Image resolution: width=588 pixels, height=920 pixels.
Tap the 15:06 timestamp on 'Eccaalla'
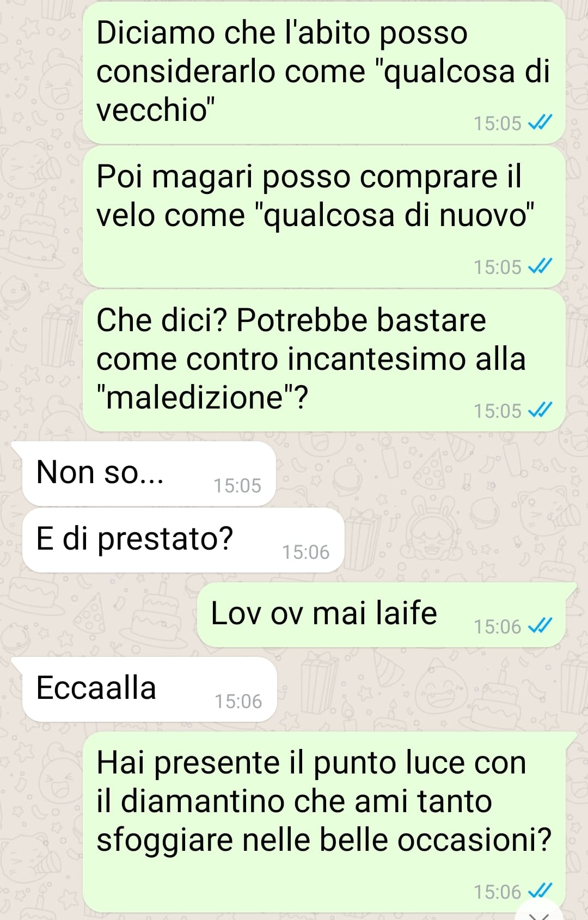tap(238, 701)
